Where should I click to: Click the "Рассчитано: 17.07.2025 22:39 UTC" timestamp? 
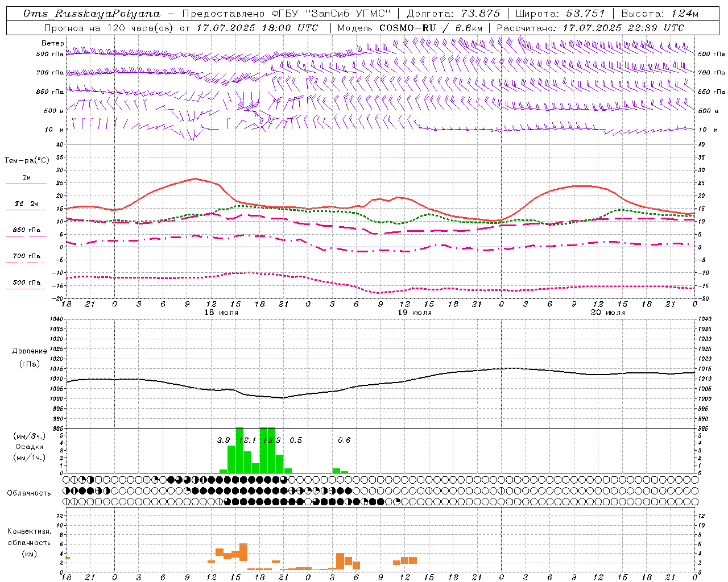(590, 27)
